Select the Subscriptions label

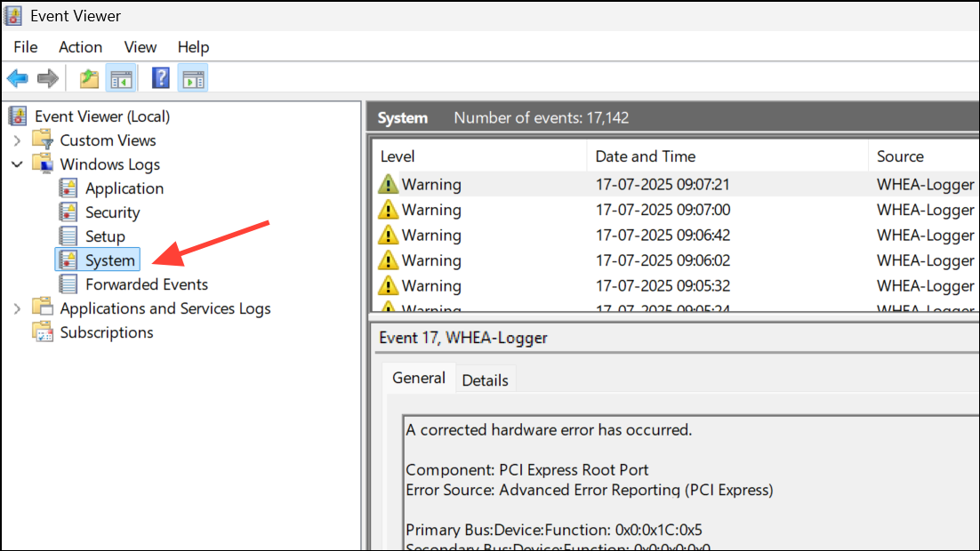pyautogui.click(x=107, y=332)
